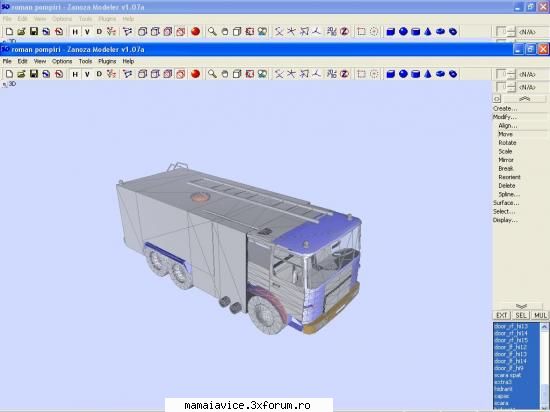This screenshot has width=550, height=412.
Task: Activate the Scale command
Action: (505, 151)
